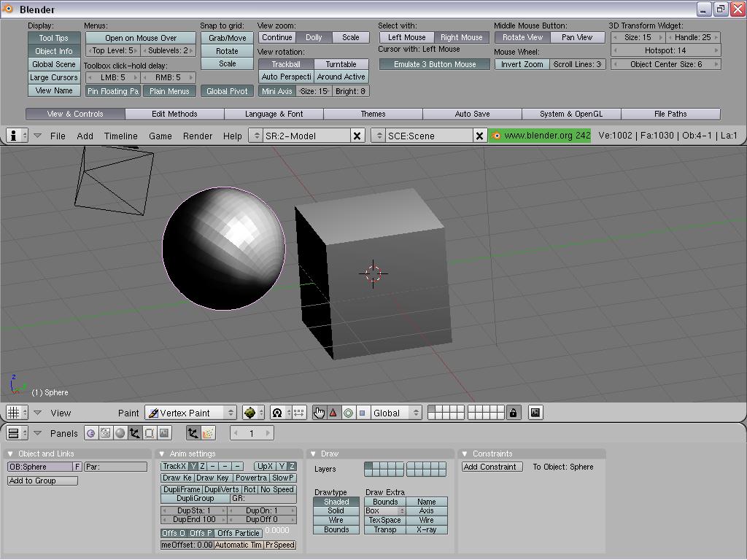Viewport: 747px width, 560px height.
Task: Open the Timeline menu
Action: click(x=121, y=136)
